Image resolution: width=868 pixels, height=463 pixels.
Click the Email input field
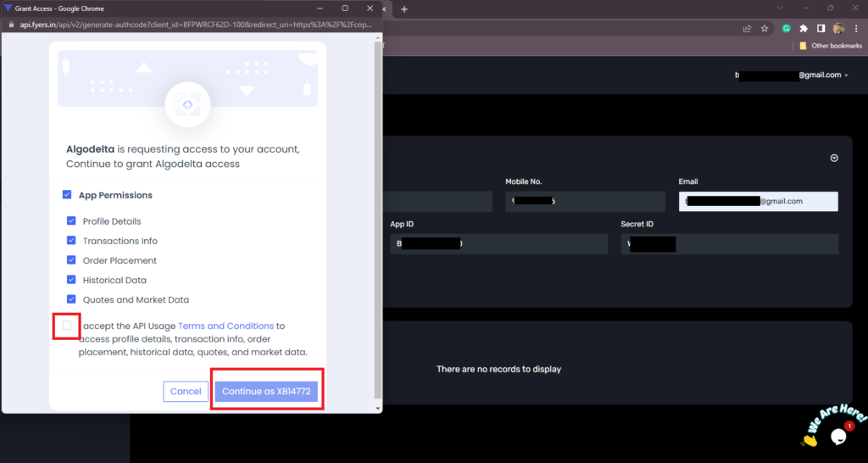coord(759,202)
